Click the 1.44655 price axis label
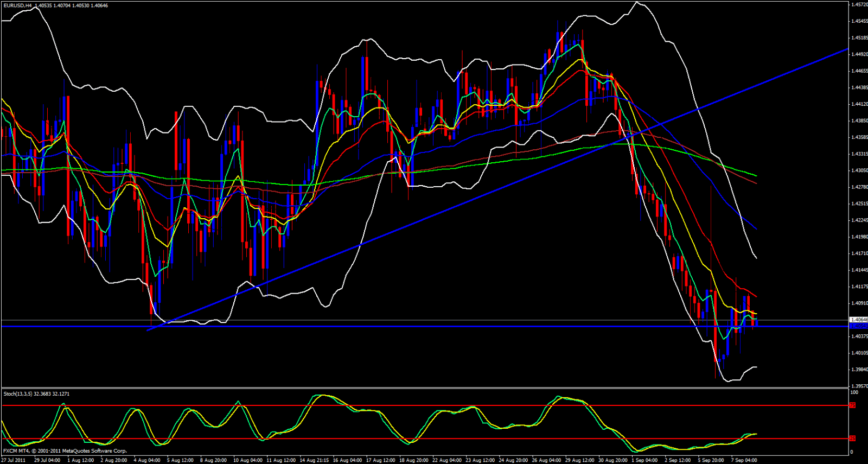Viewport: 868px width, 464px height. tap(860, 71)
